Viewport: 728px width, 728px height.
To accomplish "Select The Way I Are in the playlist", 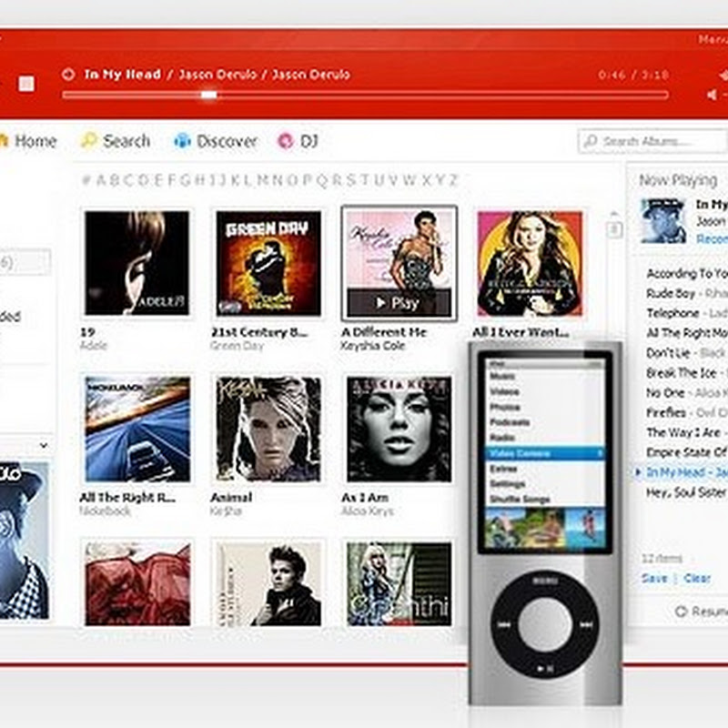I will pos(686,432).
